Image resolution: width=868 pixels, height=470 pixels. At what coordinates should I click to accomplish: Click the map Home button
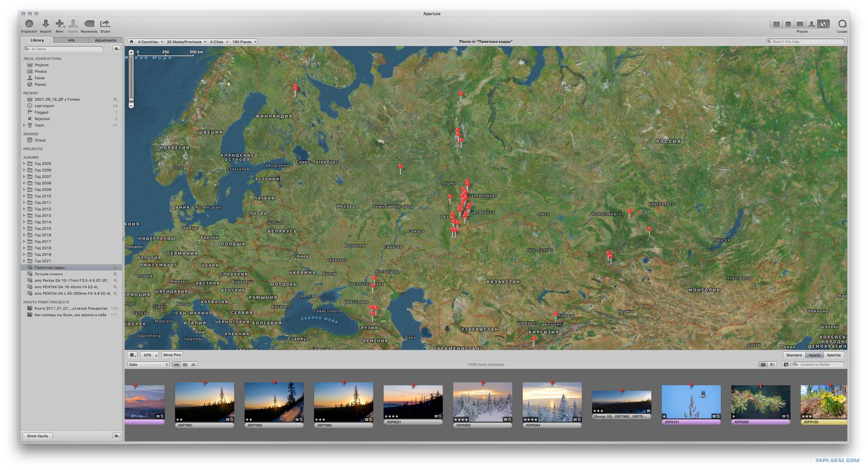132,42
